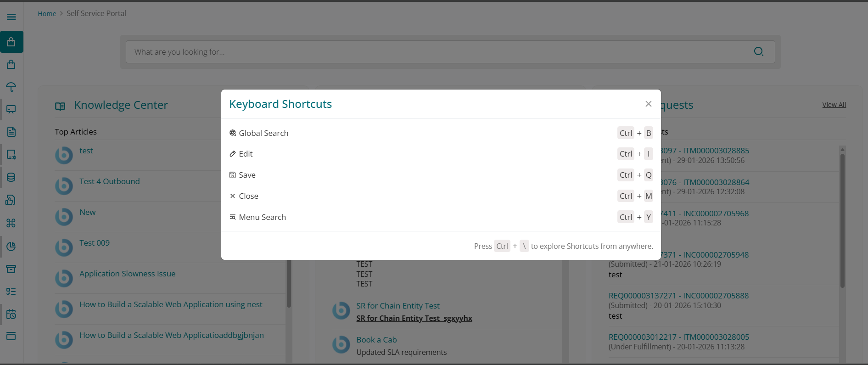Select the checklist icon in the sidebar
The height and width of the screenshot is (365, 868).
[x=11, y=292]
